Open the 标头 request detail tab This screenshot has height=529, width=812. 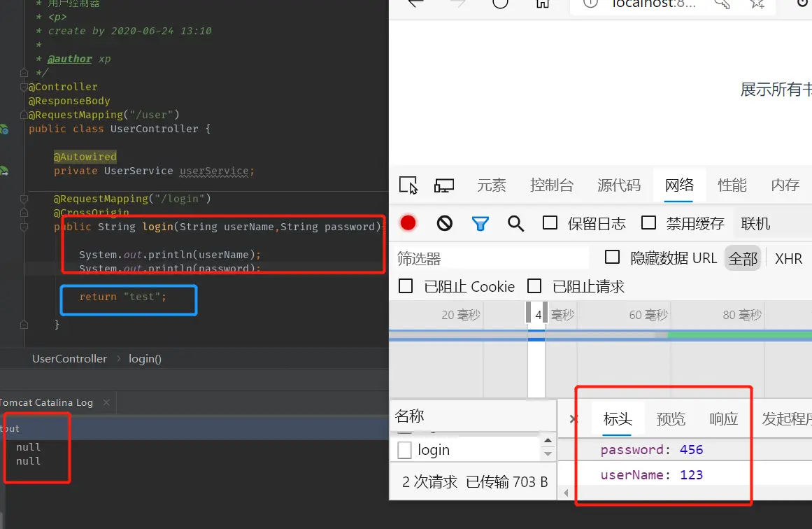click(x=618, y=418)
